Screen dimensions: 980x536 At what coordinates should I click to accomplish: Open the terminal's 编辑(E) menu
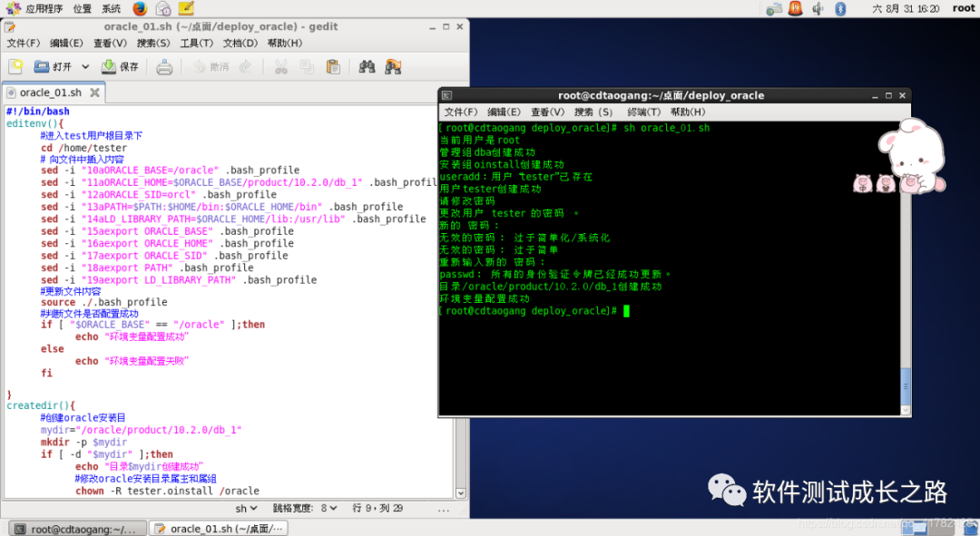(504, 112)
